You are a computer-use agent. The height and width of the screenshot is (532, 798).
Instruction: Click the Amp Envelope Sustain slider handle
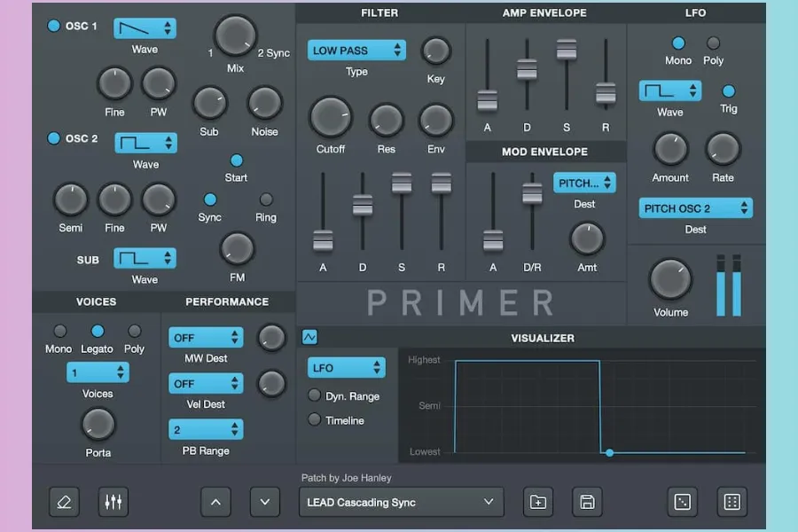pos(567,51)
